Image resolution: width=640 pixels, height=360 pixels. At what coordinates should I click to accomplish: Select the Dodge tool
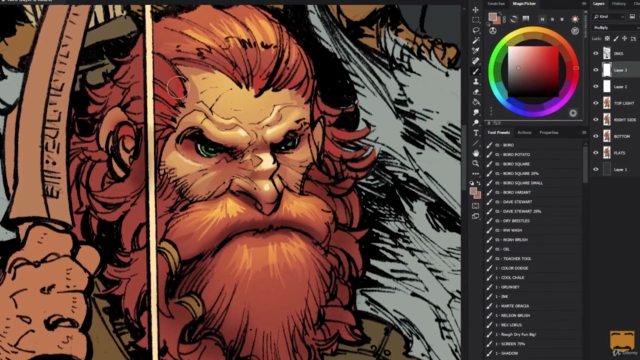click(476, 122)
